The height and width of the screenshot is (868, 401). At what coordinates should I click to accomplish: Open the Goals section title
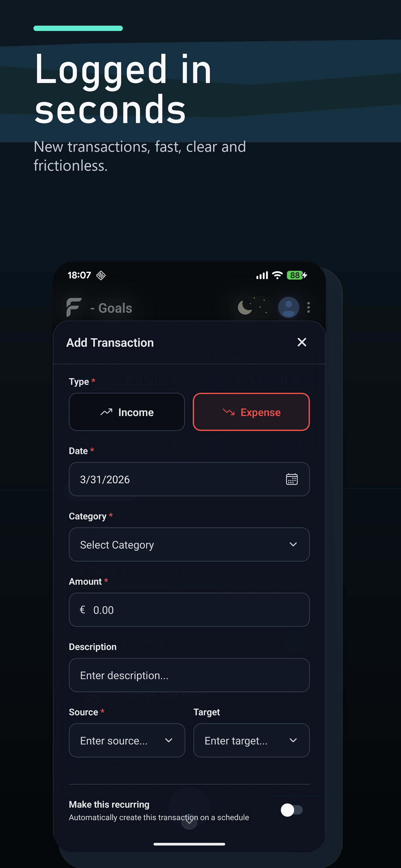pos(111,308)
